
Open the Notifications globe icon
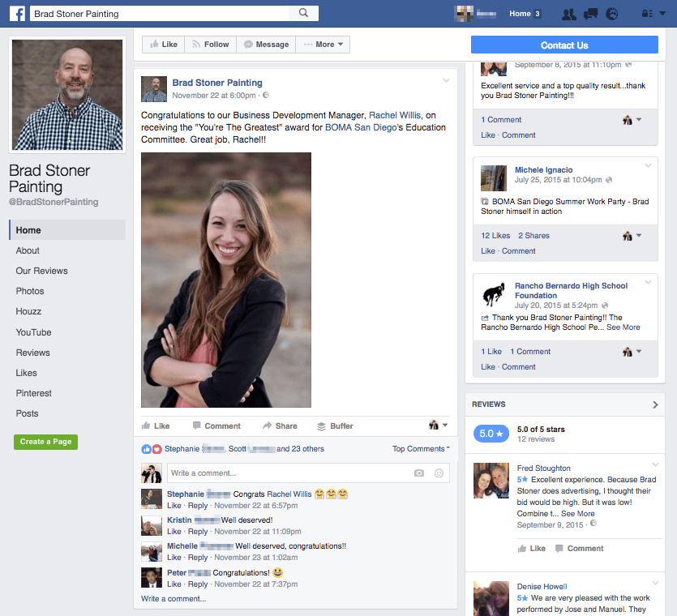pyautogui.click(x=611, y=14)
